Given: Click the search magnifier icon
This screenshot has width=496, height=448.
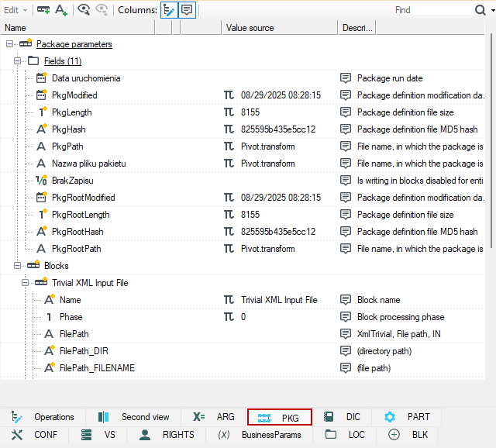Looking at the screenshot, I should pos(480,10).
